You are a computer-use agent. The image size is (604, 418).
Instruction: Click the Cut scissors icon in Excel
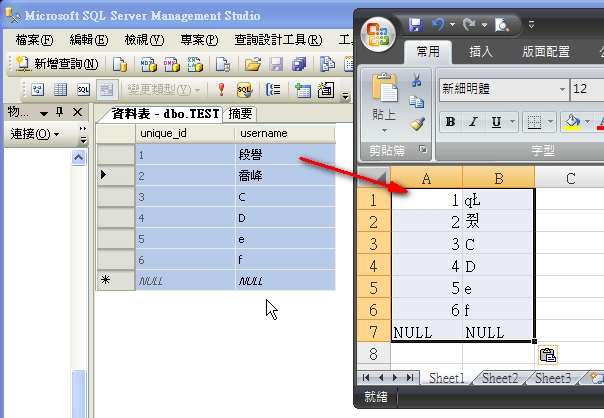coord(416,80)
